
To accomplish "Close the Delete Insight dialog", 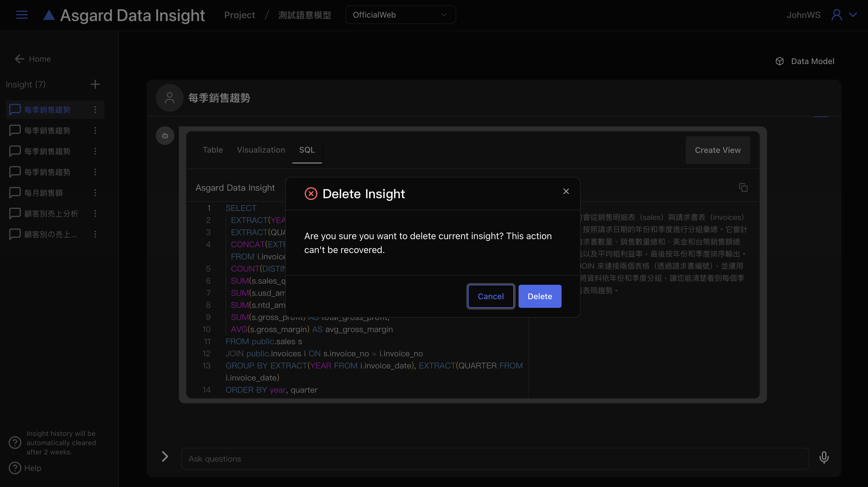I will coord(566,191).
